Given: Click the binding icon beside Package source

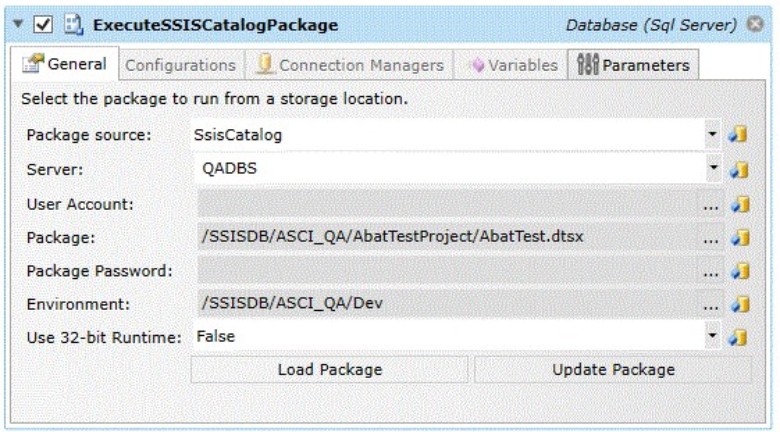Looking at the screenshot, I should click(738, 134).
